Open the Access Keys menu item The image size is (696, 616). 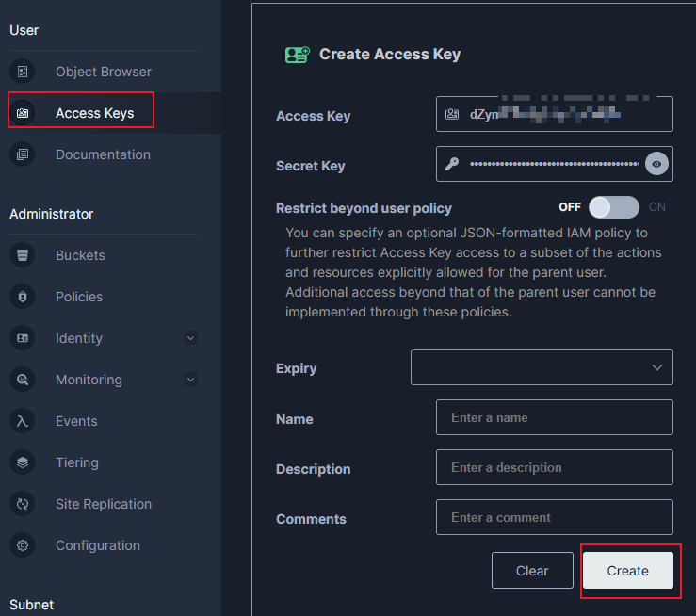click(94, 113)
